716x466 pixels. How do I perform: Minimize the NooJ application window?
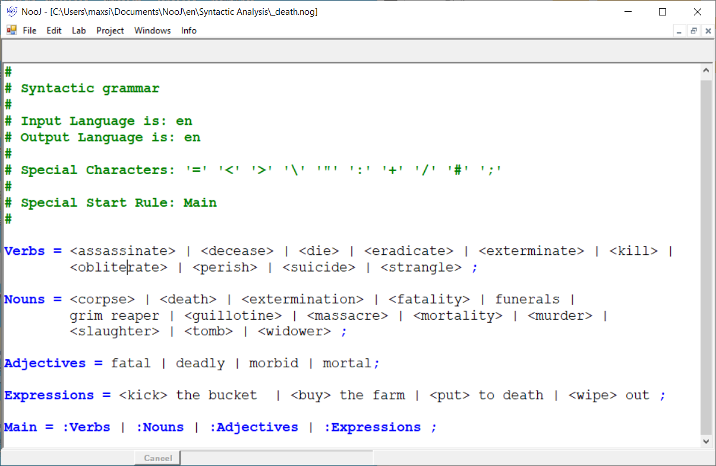pyautogui.click(x=616, y=11)
